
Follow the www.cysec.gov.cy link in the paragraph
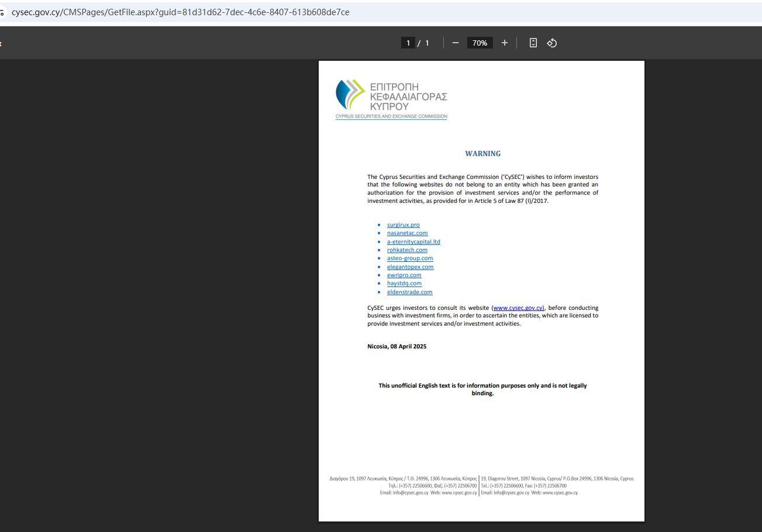(519, 308)
